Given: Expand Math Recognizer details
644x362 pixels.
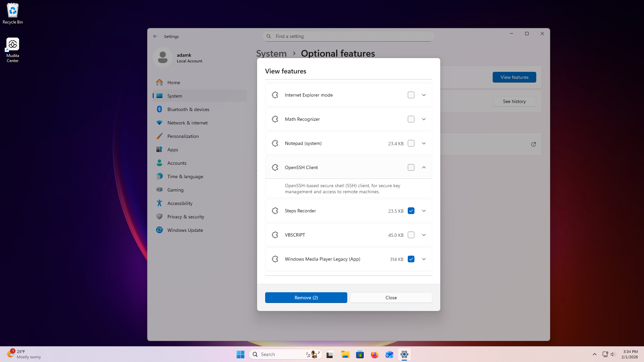Looking at the screenshot, I should coord(424,119).
